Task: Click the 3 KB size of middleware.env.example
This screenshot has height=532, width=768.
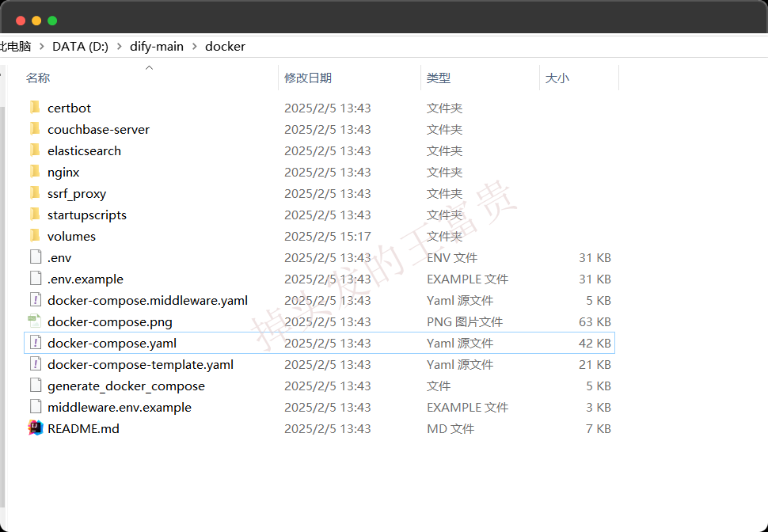Action: click(x=599, y=408)
